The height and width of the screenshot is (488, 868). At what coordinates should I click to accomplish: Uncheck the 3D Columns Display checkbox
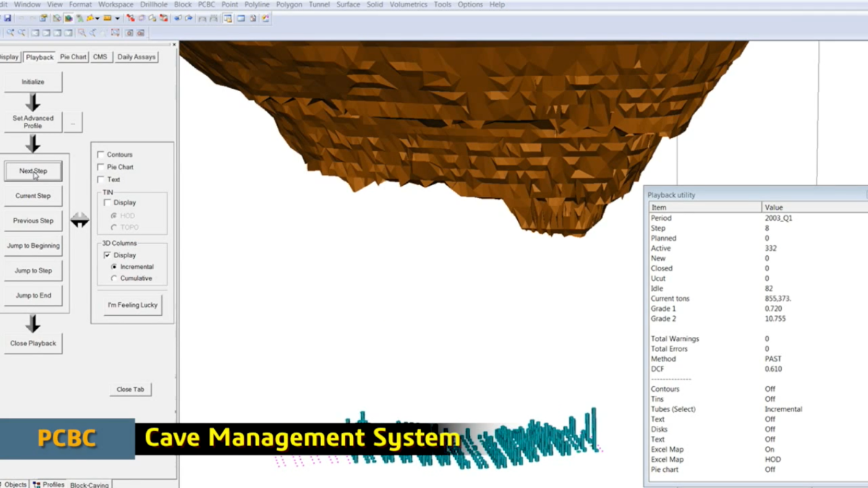[108, 255]
